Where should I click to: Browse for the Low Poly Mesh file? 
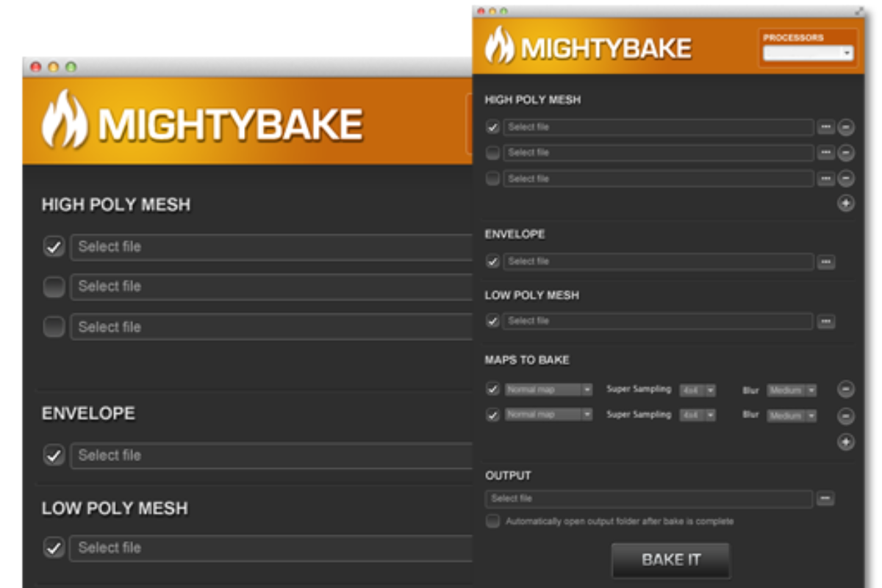(x=826, y=321)
